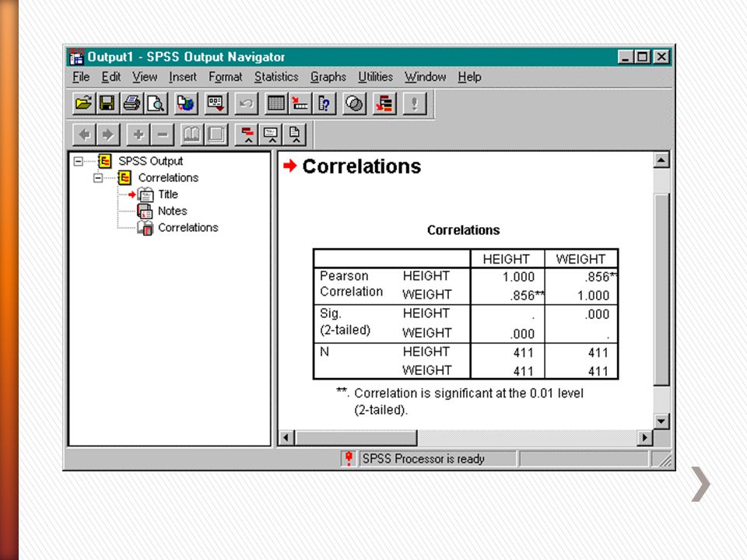Click the horizontal scrollbar left arrow

pos(286,437)
